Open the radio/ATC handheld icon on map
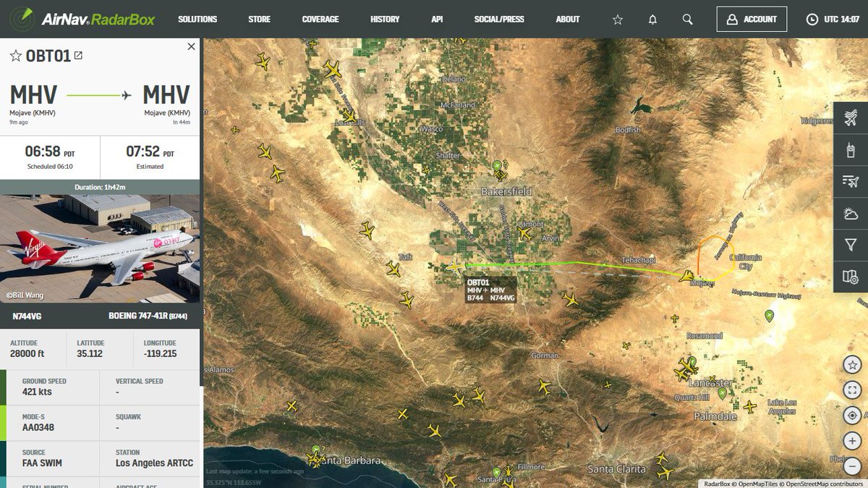The height and width of the screenshot is (488, 868). coord(851,151)
